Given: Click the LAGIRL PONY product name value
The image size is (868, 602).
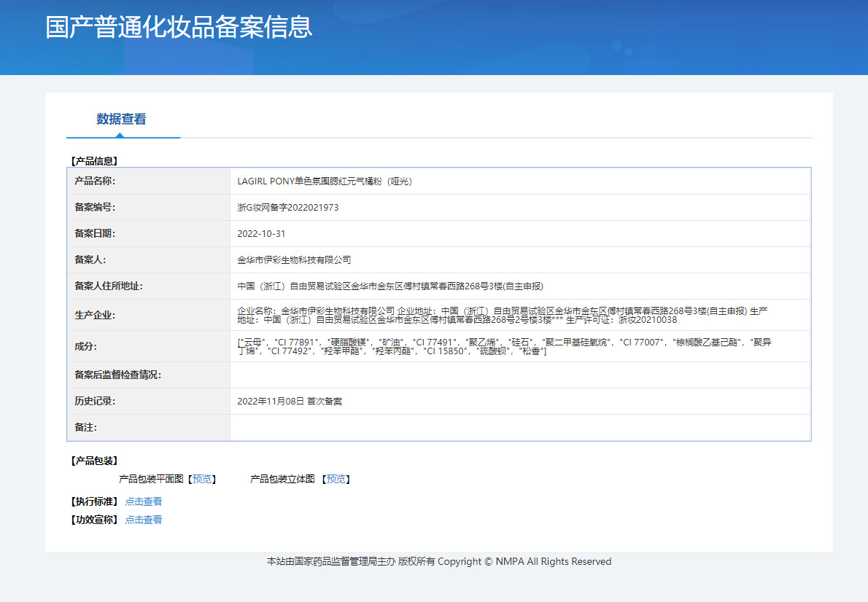Looking at the screenshot, I should pos(325,181).
